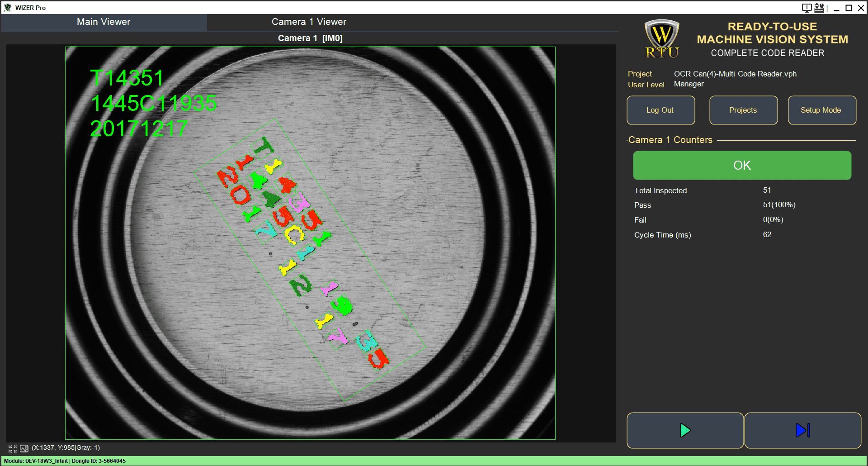Enter Setup Mode

[822, 110]
